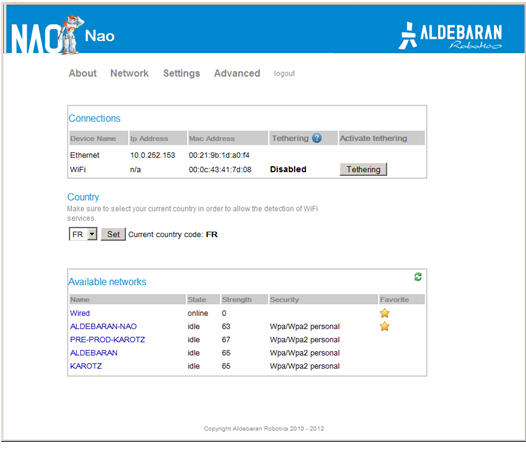The width and height of the screenshot is (526, 452).
Task: Click the Disabled tethering status text
Action: [288, 169]
